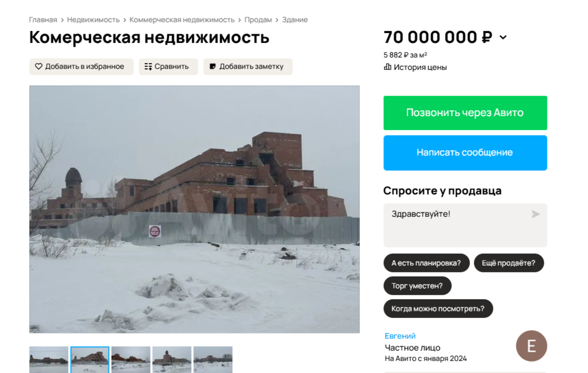588x373 pixels.
Task: Open the seller name link Евгений
Action: coord(400,336)
